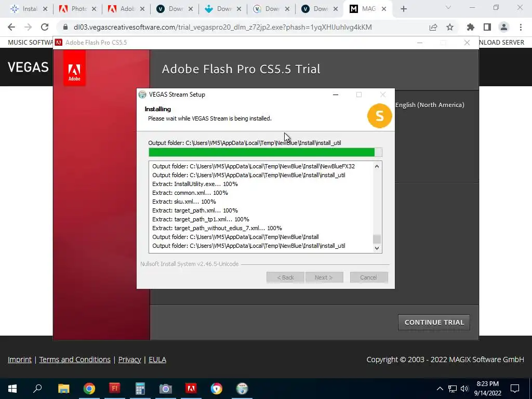532x399 pixels.
Task: Open the volume tray icon
Action: pyautogui.click(x=464, y=389)
